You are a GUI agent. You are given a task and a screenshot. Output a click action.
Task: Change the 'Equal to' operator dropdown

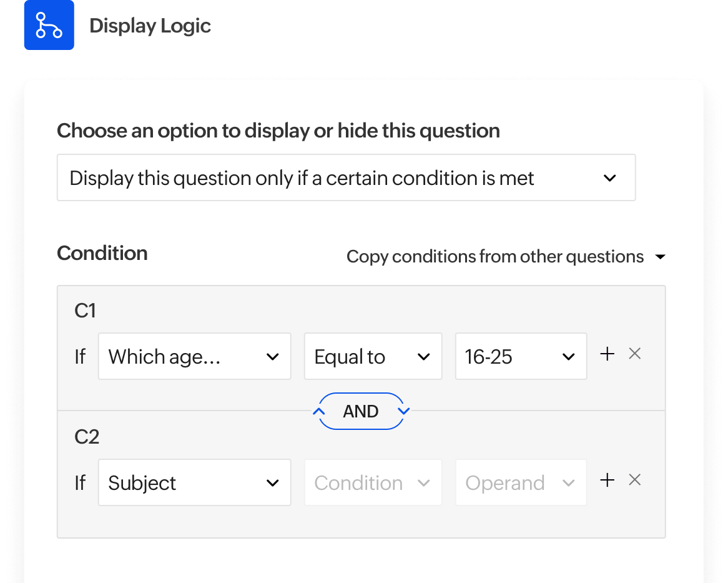coord(373,356)
